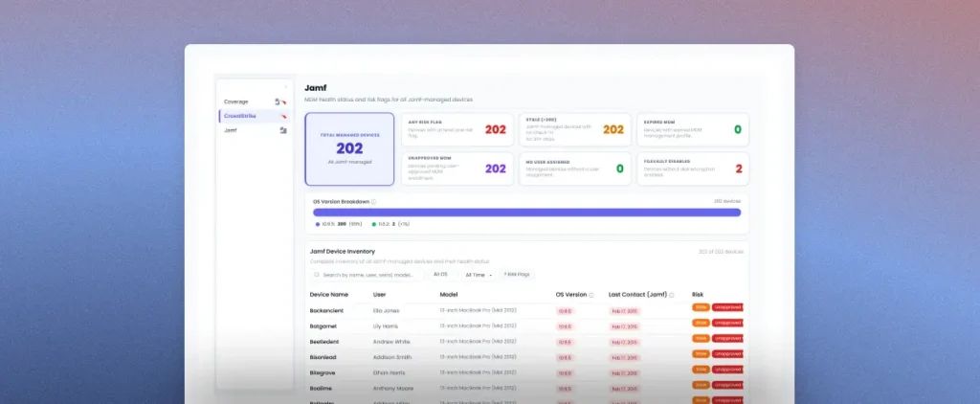Open the Unapproved MDM card
The width and height of the screenshot is (980, 404).
tap(457, 168)
